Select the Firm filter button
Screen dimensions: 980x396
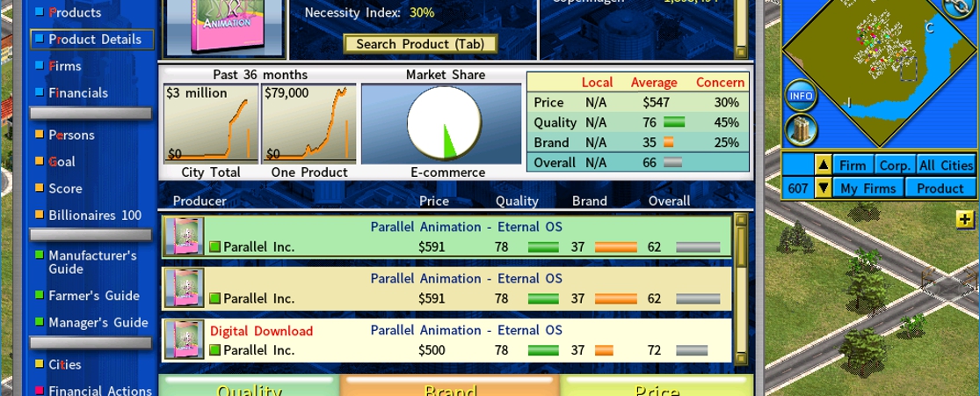853,165
